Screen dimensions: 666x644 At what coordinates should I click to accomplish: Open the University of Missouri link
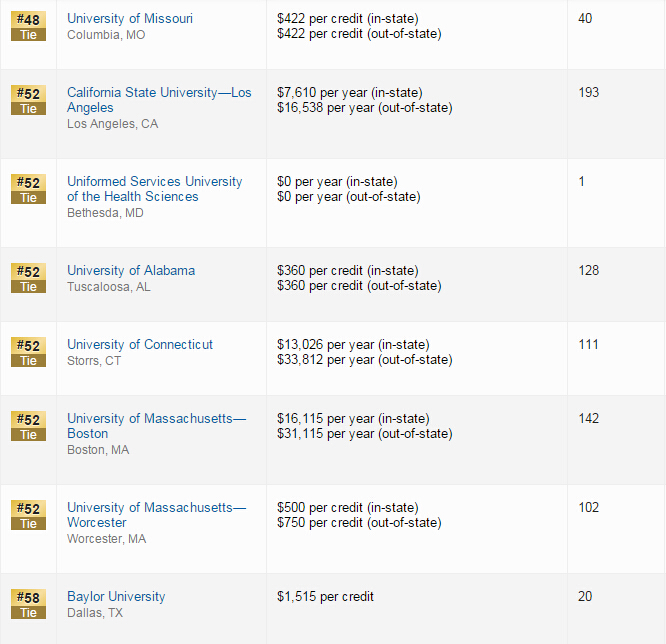[130, 18]
